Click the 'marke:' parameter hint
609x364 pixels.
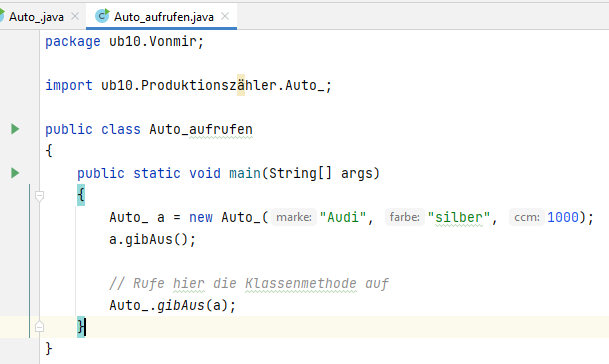coord(294,217)
